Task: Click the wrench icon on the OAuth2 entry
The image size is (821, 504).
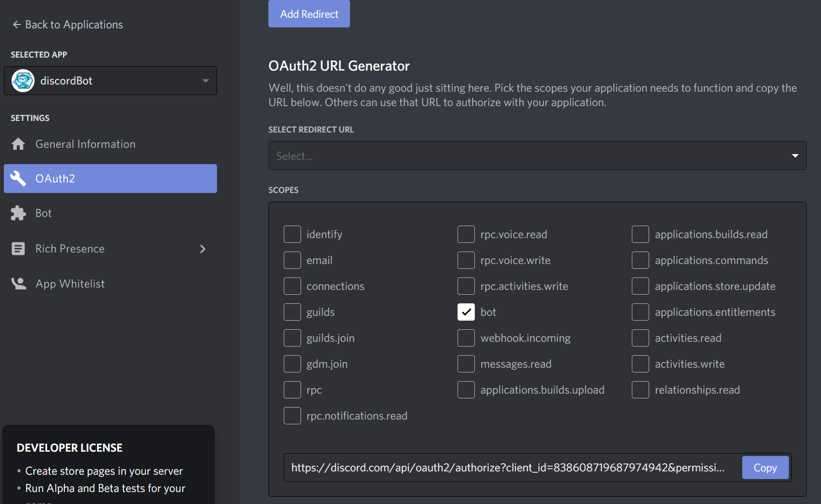Action: (x=18, y=178)
